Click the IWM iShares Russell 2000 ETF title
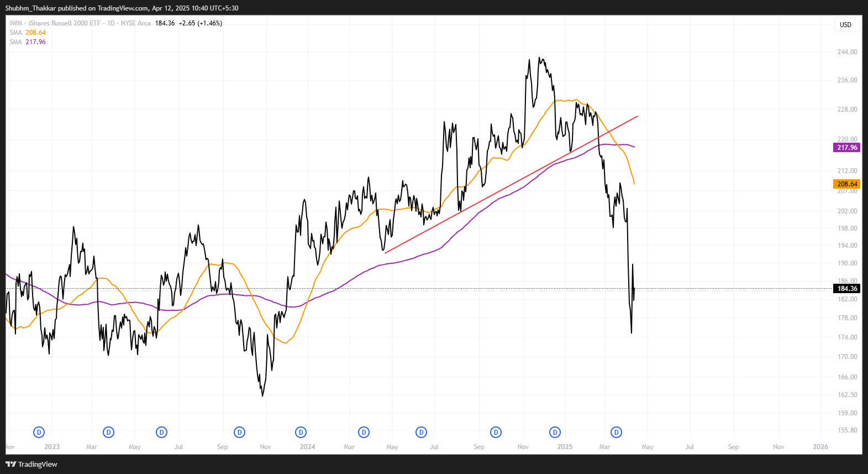Viewport: 868px width, 474px height. tap(80, 23)
